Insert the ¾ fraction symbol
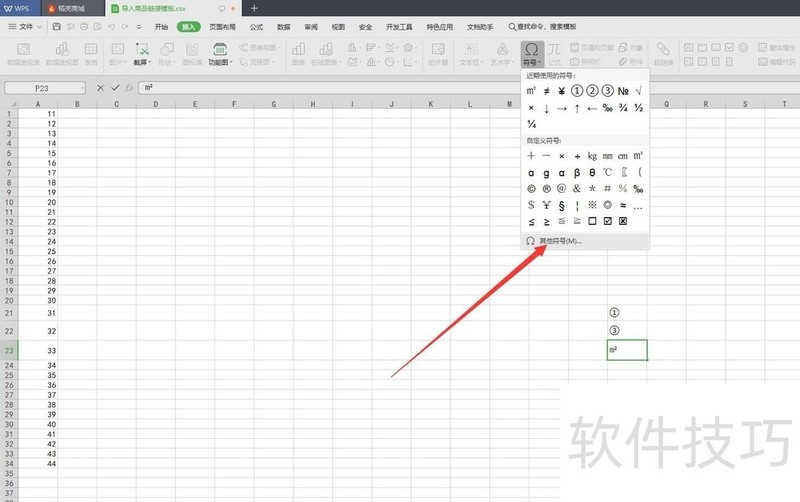The image size is (800, 502). tap(623, 108)
